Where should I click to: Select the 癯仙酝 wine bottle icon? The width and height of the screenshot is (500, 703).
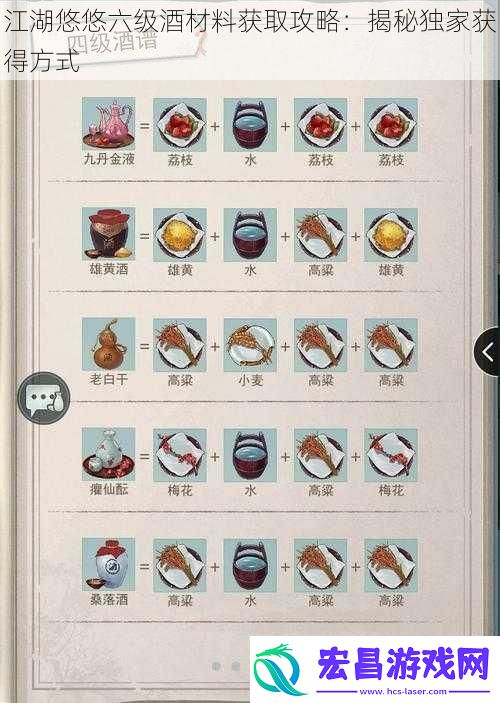pyautogui.click(x=109, y=454)
